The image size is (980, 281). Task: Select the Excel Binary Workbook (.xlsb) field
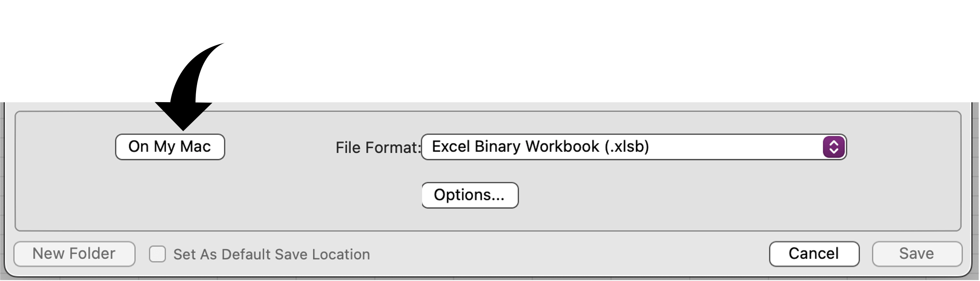[634, 147]
